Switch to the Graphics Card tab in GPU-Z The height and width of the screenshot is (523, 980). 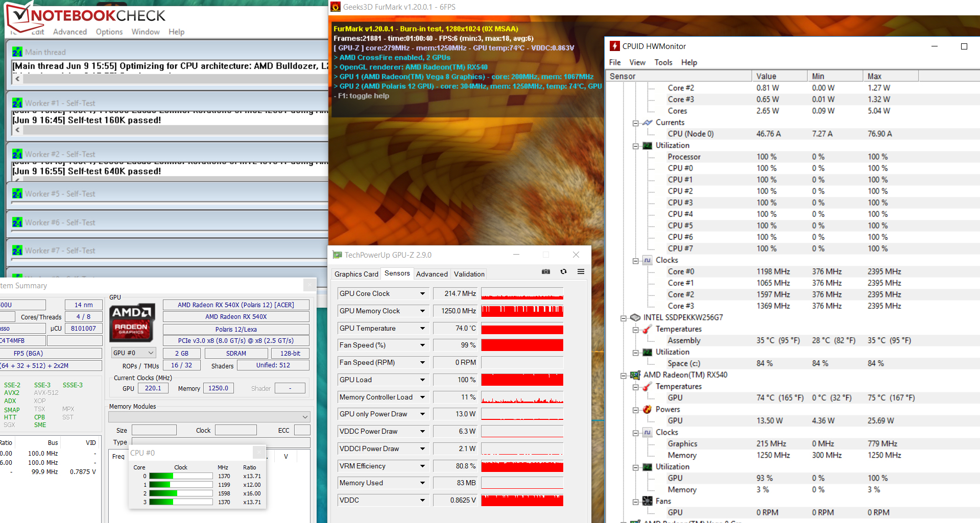[x=356, y=274]
